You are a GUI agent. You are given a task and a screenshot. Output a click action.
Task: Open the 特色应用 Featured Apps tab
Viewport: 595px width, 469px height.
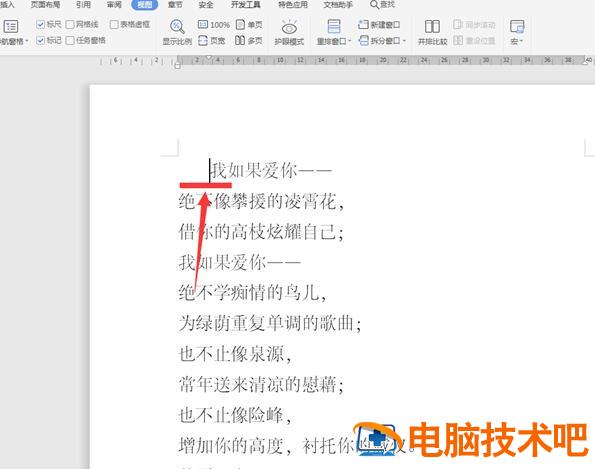pos(293,5)
